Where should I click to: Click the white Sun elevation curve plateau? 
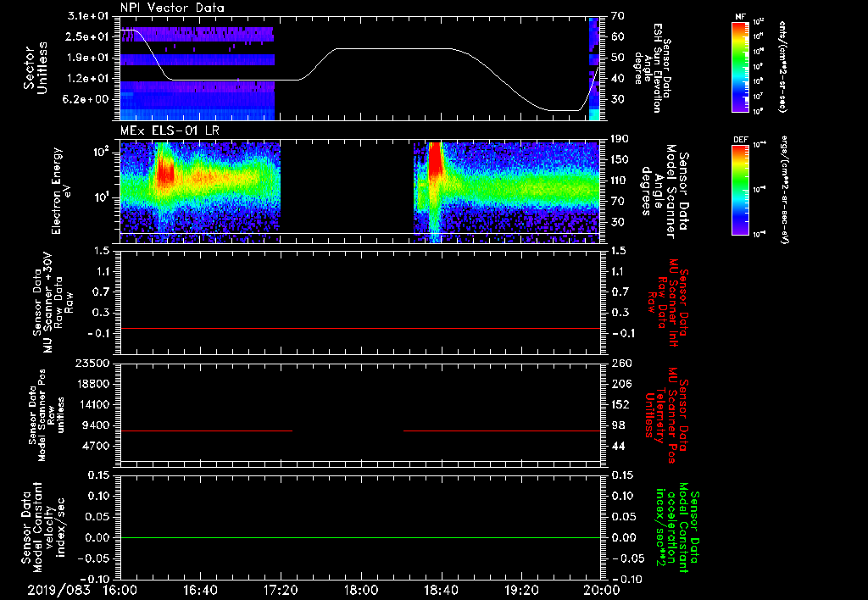[393, 48]
